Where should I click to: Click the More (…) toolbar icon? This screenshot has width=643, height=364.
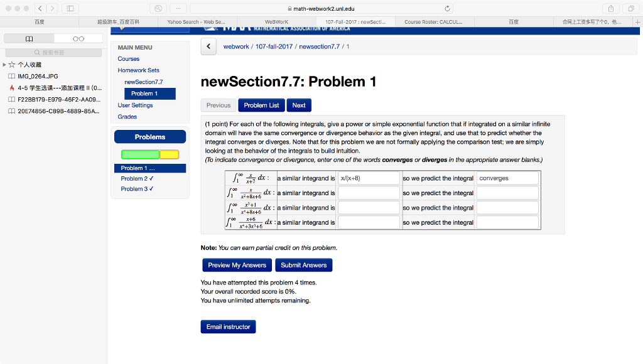pyautogui.click(x=179, y=8)
